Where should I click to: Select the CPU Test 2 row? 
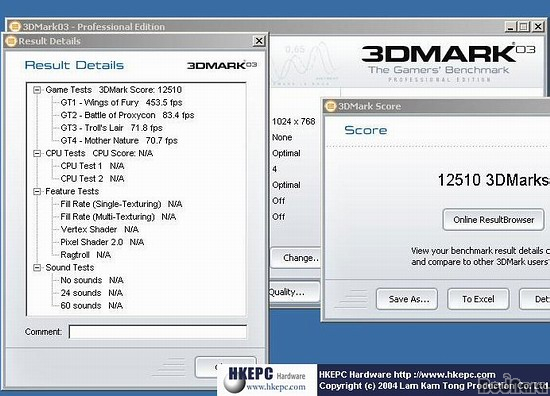click(x=93, y=179)
